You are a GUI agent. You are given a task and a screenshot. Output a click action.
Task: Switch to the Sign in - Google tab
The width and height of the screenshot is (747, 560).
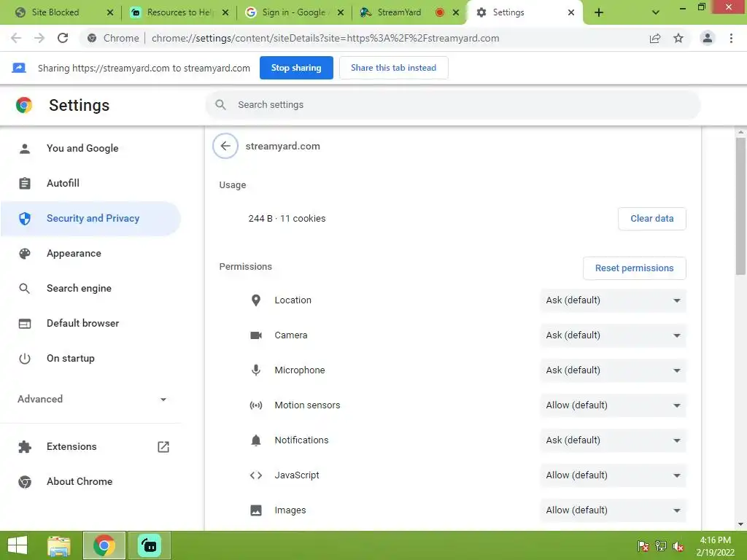pyautogui.click(x=294, y=12)
